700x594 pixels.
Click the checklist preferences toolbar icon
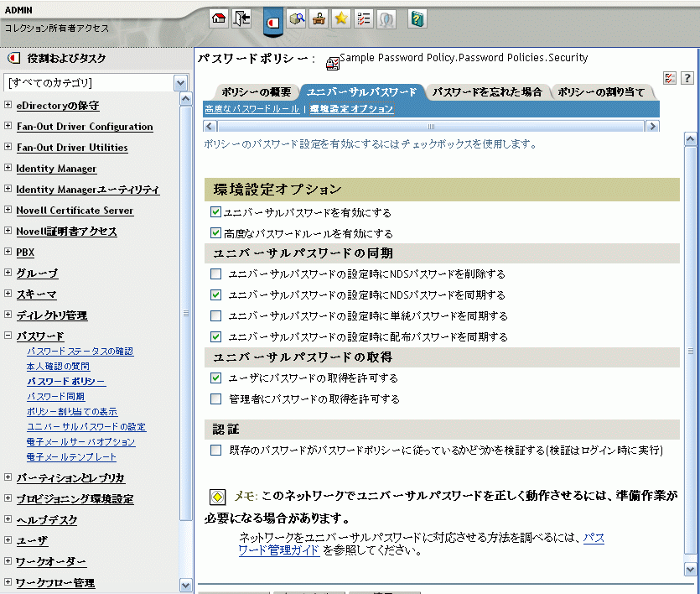tap(364, 18)
